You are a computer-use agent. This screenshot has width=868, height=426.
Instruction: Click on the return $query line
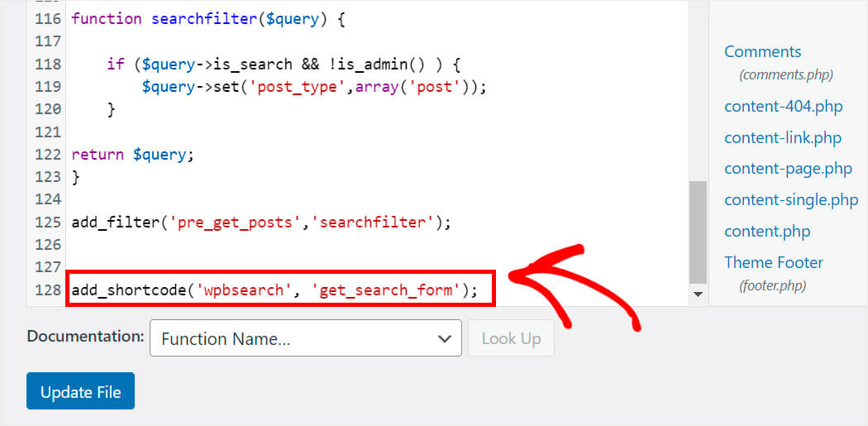[x=133, y=155]
